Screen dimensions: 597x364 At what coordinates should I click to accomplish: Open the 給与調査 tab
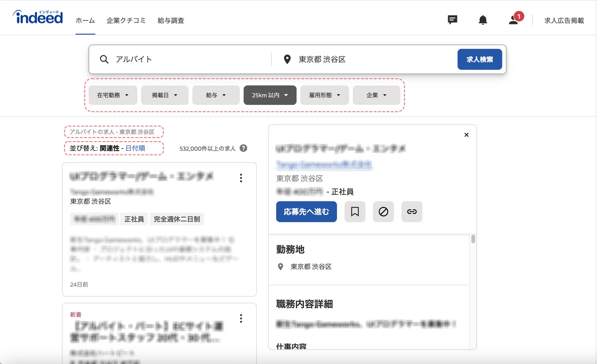(171, 20)
